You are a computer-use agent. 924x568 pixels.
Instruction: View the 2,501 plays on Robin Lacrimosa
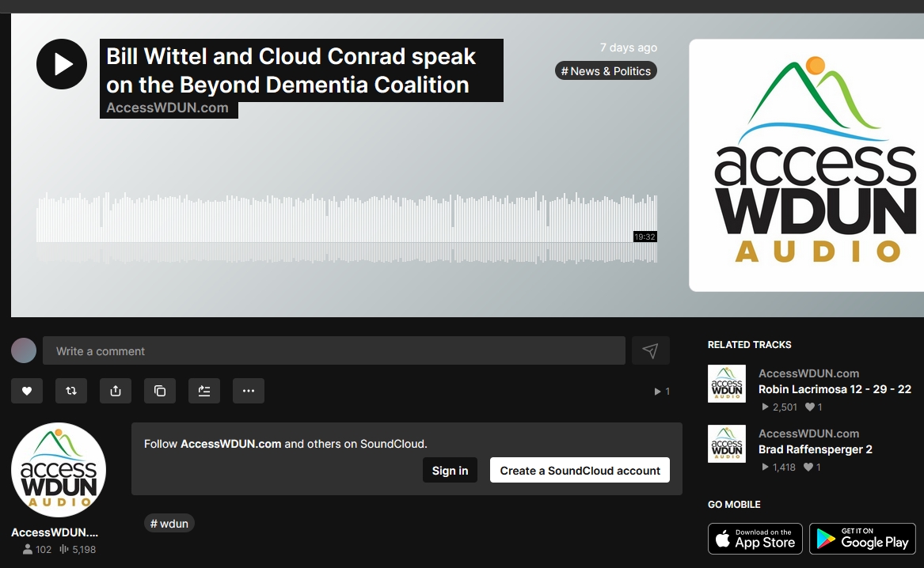pyautogui.click(x=779, y=407)
